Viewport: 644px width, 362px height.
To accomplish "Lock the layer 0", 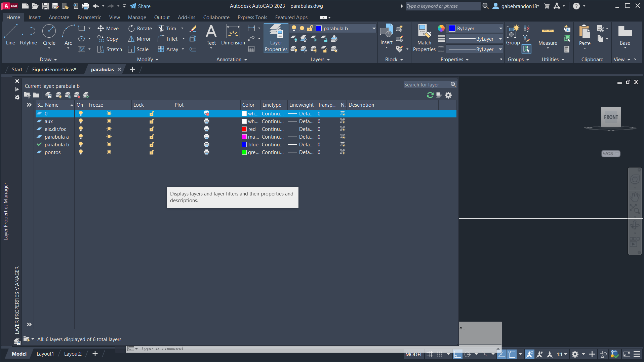I will point(152,113).
